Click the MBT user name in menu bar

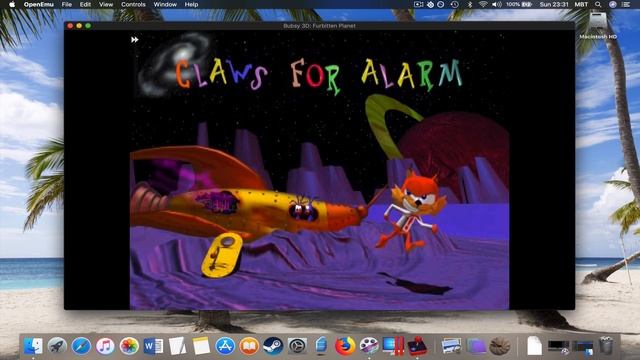pyautogui.click(x=581, y=4)
